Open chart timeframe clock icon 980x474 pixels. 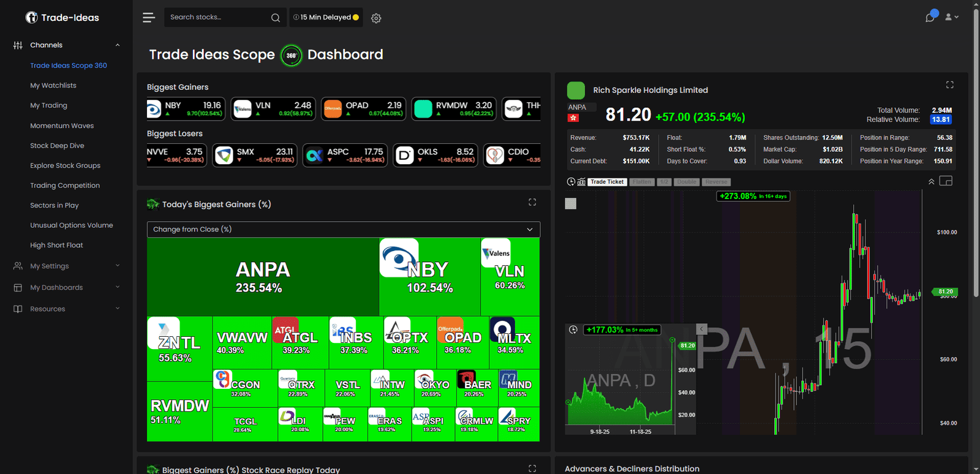click(571, 182)
